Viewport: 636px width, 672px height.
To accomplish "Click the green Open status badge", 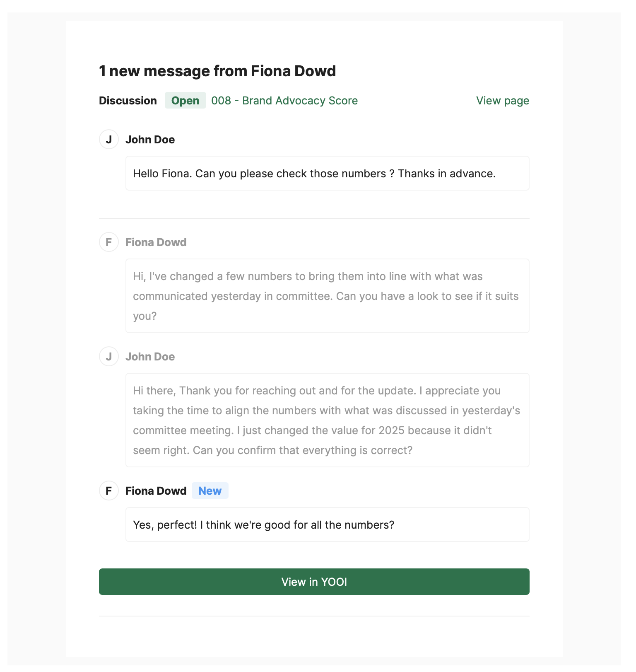I will tap(185, 101).
